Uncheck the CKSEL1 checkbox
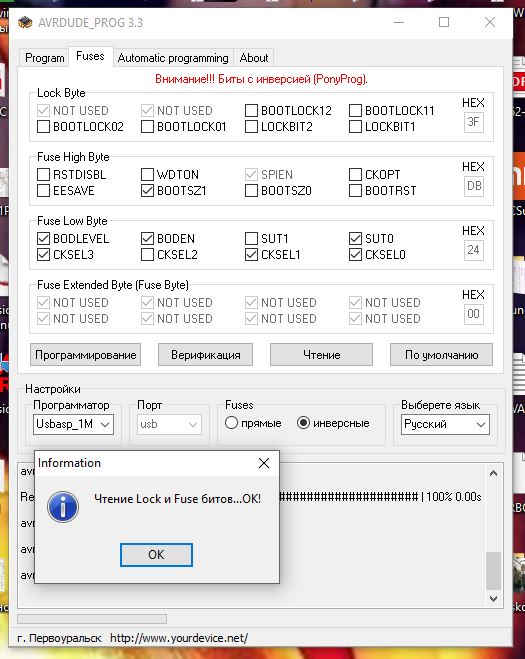This screenshot has width=525, height=659. (251, 254)
